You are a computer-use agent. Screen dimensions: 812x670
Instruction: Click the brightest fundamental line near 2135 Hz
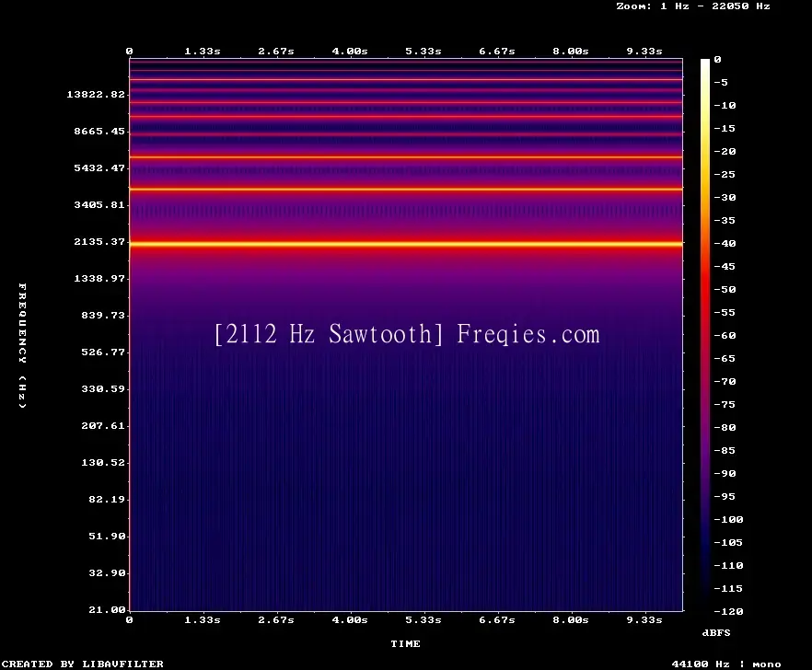click(406, 244)
